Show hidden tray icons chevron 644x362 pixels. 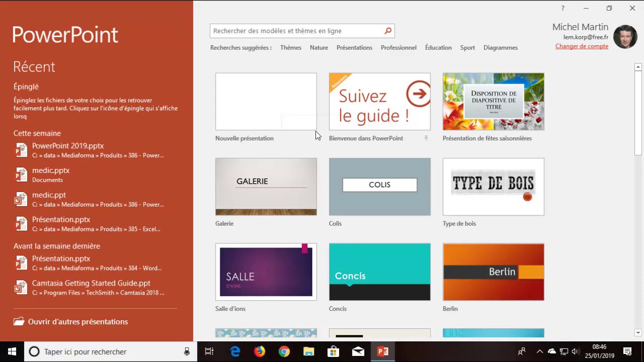[539, 351]
